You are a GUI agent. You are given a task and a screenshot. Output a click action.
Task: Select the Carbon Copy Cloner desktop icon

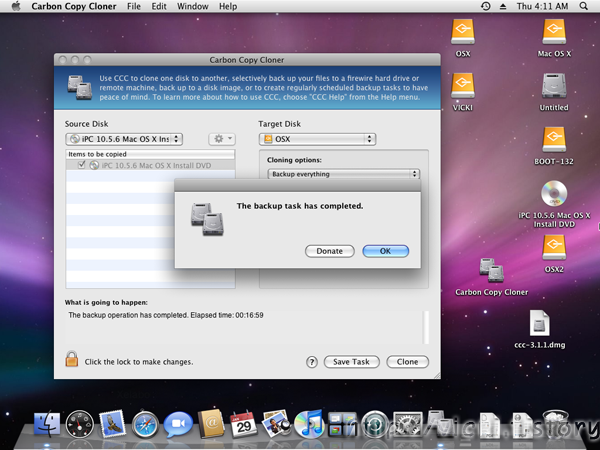click(x=492, y=271)
